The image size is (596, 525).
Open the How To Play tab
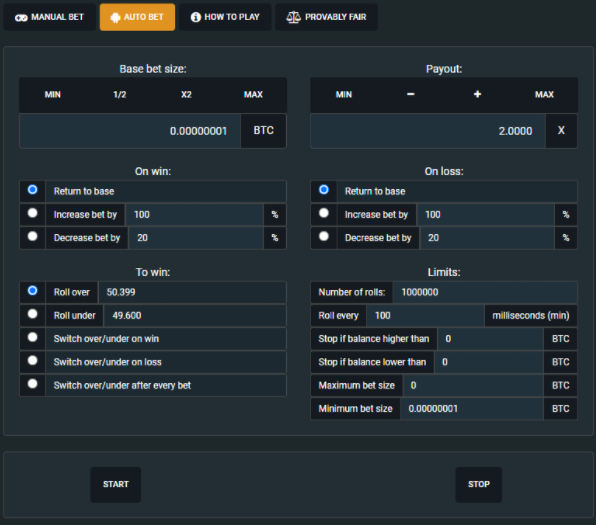[x=225, y=17]
